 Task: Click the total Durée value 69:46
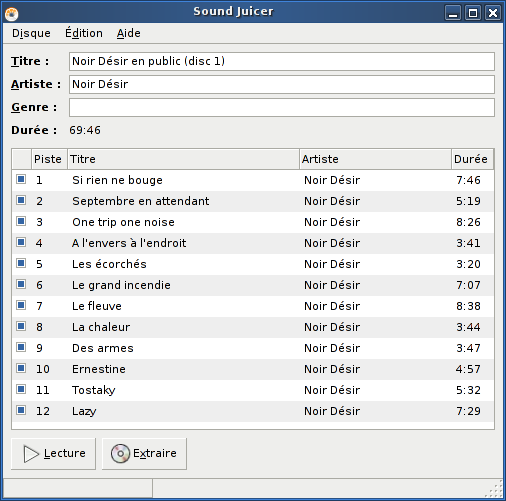[85, 130]
